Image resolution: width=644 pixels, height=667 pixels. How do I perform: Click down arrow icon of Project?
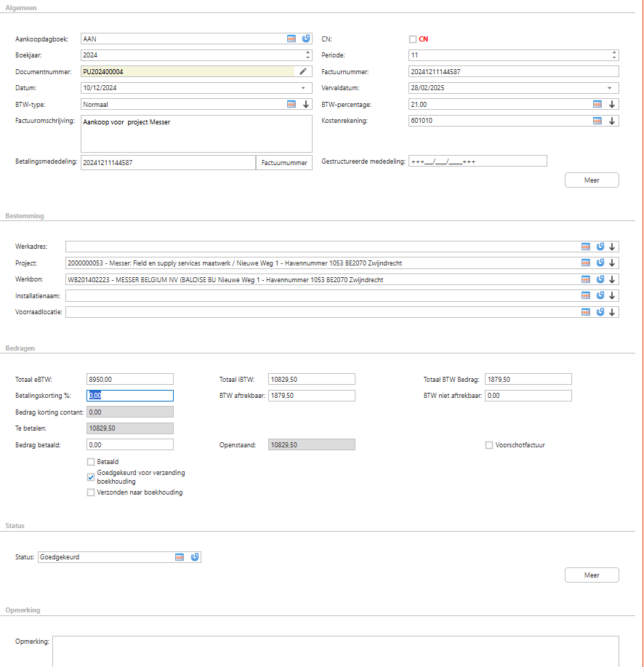pos(612,263)
